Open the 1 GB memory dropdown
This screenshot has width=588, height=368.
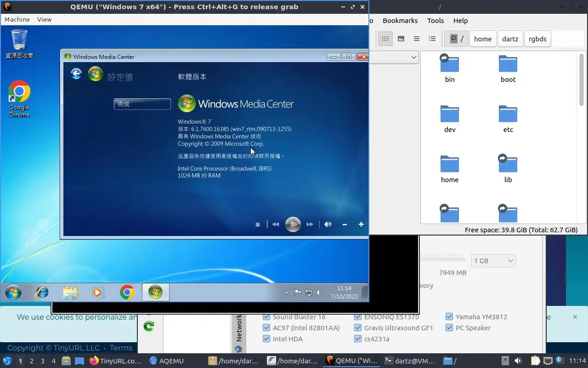coord(493,260)
